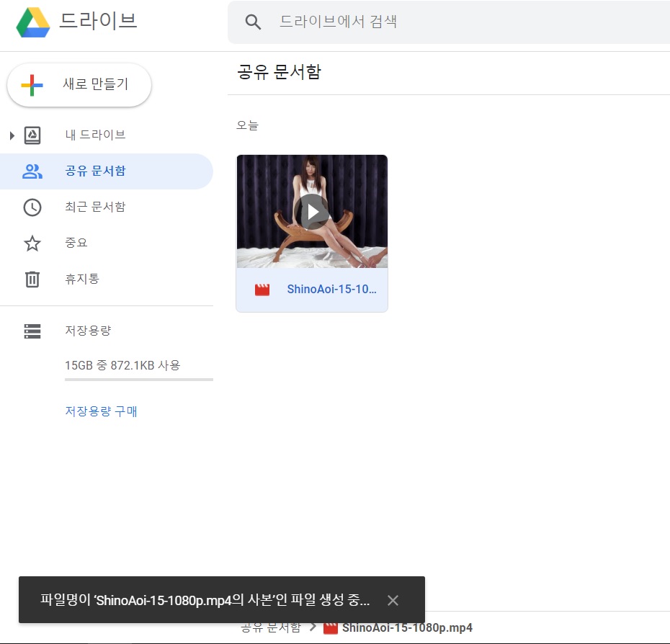The width and height of the screenshot is (670, 644).
Task: Click the 새로 만들기 button
Action: pyautogui.click(x=79, y=84)
